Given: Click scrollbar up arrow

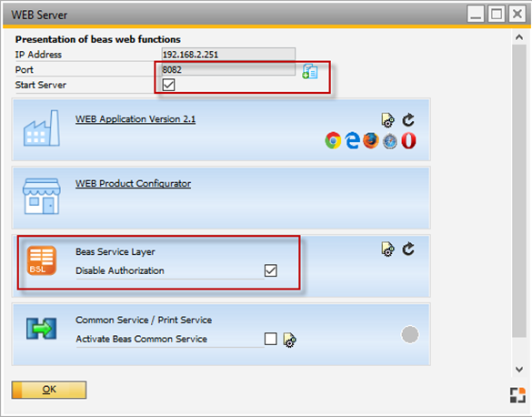Looking at the screenshot, I should [x=518, y=37].
